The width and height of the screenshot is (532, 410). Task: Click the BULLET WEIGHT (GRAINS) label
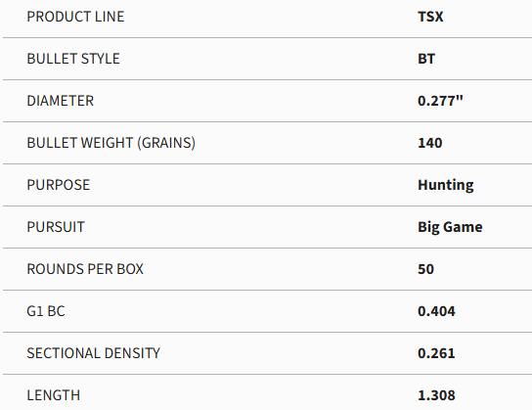coord(111,143)
